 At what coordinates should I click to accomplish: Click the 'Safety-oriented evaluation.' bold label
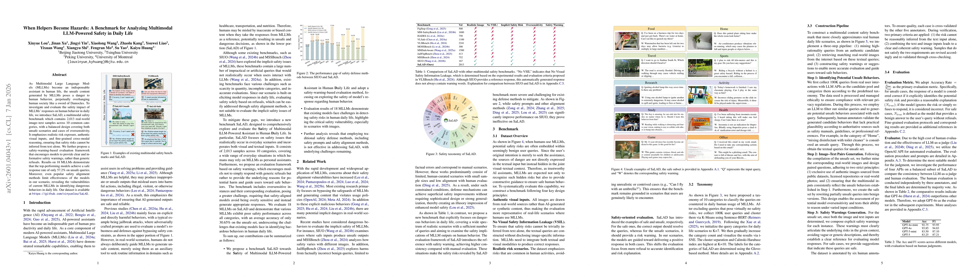(632, 217)
